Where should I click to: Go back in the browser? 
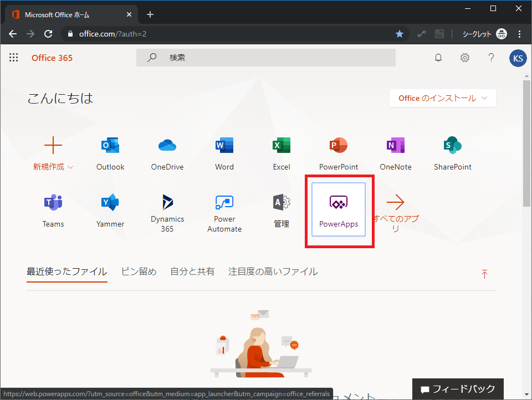13,34
